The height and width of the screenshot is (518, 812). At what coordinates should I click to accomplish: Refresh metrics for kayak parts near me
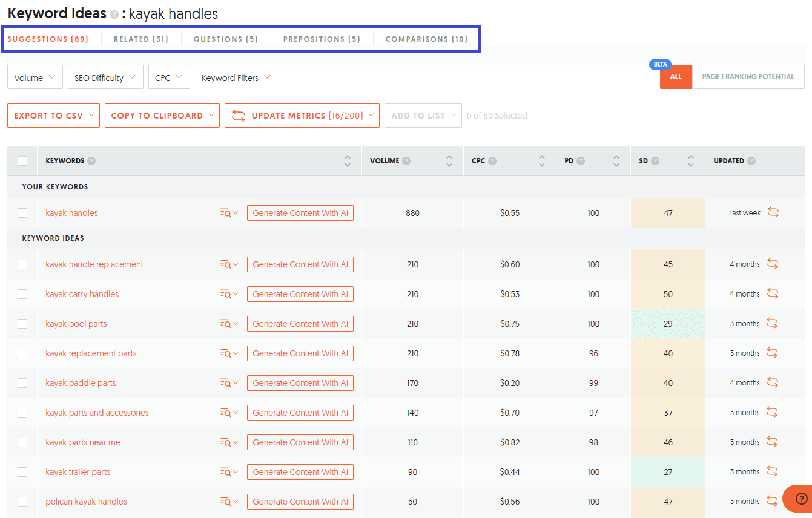point(773,442)
